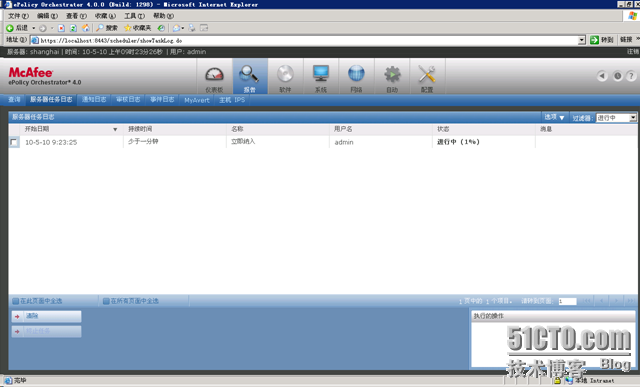Screen dimensions: 640x387
Task: Click the McAfee logo
Action: point(31,72)
